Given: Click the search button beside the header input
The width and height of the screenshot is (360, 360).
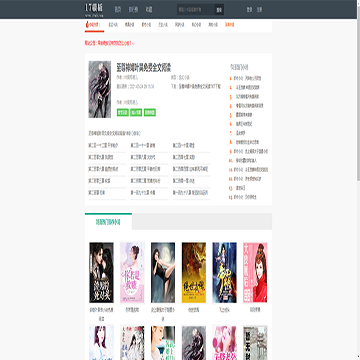Looking at the screenshot, I should 219,10.
